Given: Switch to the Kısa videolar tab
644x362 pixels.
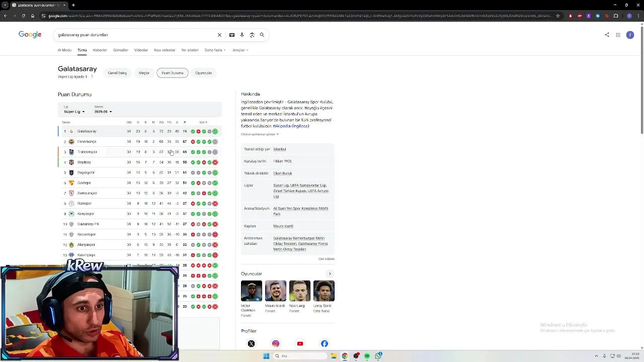Looking at the screenshot, I should tap(165, 50).
